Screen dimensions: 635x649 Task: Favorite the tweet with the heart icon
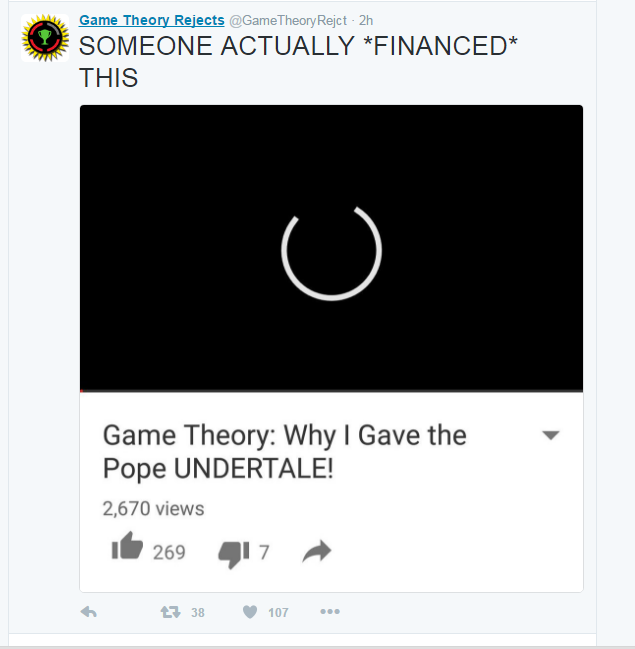point(250,612)
